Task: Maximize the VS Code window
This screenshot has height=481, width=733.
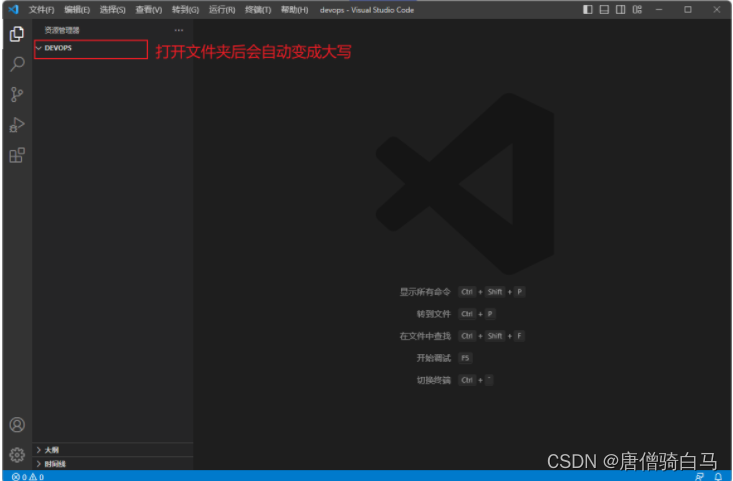Action: [x=688, y=9]
